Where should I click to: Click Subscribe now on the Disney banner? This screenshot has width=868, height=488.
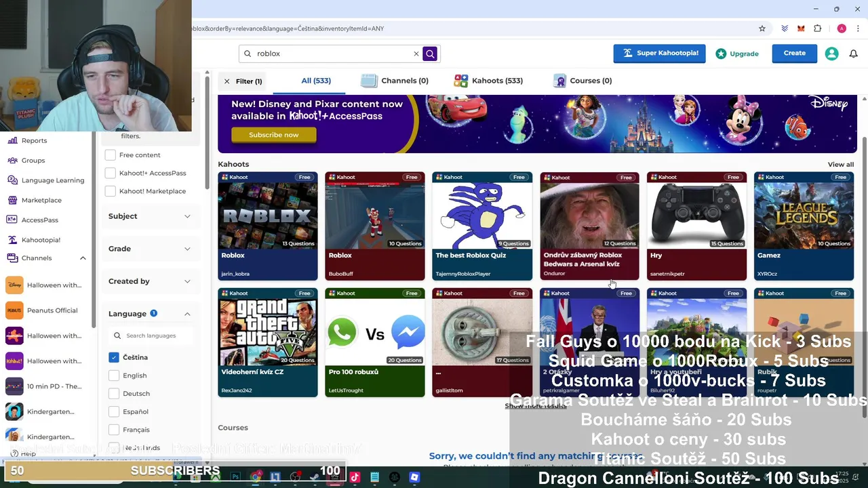click(x=274, y=135)
